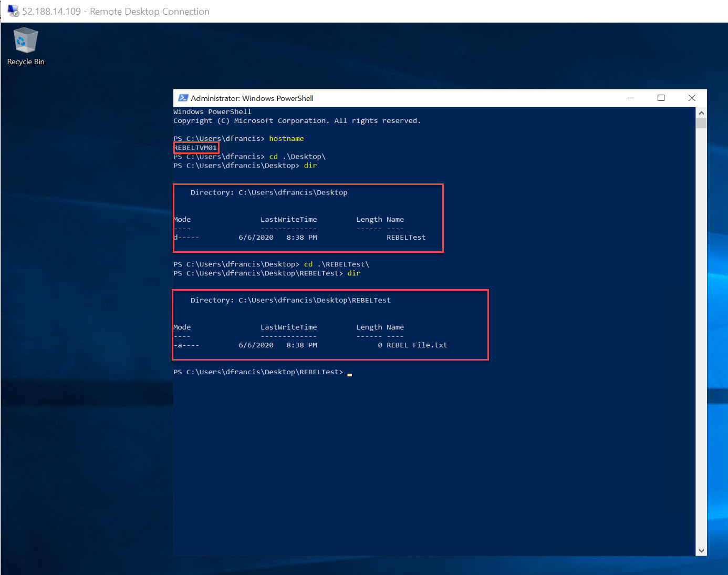Click the PowerShell icon in the title bar
728x575 pixels.
[x=183, y=98]
